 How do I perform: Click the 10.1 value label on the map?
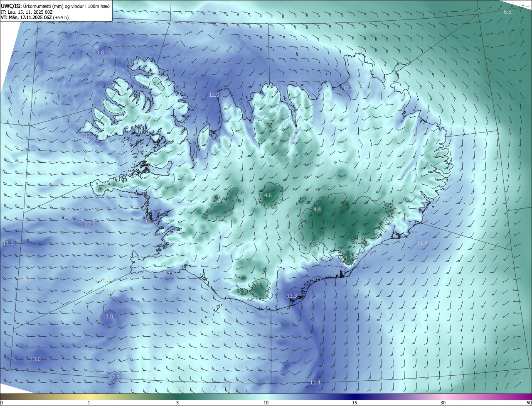[106, 281]
